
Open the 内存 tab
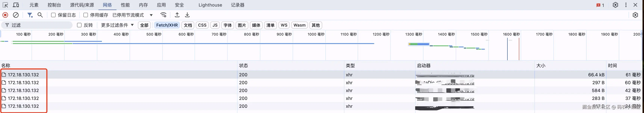[x=143, y=5]
